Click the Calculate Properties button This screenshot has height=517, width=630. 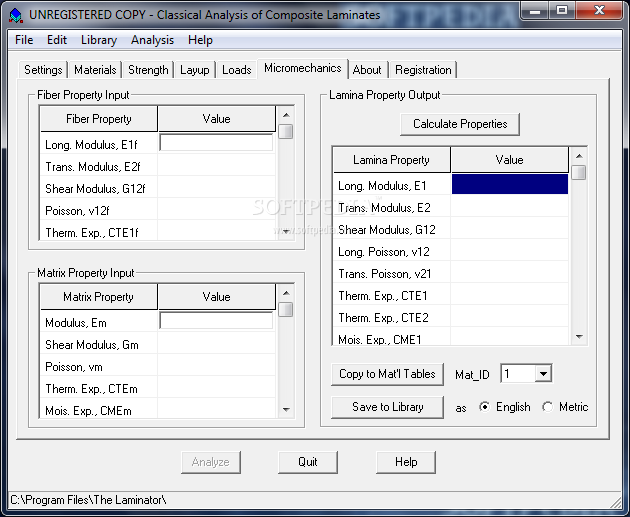(x=460, y=124)
